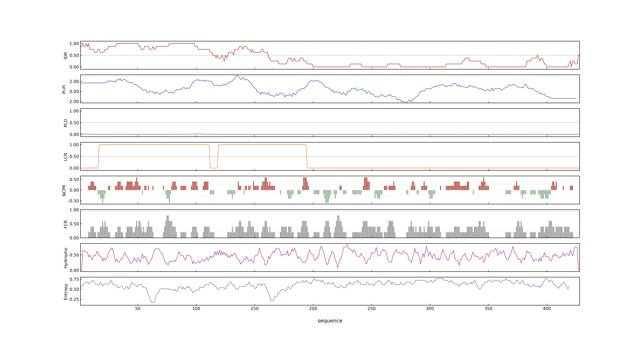
Task: Click the 1.00 tick of the IDR panel
Action: coord(74,44)
